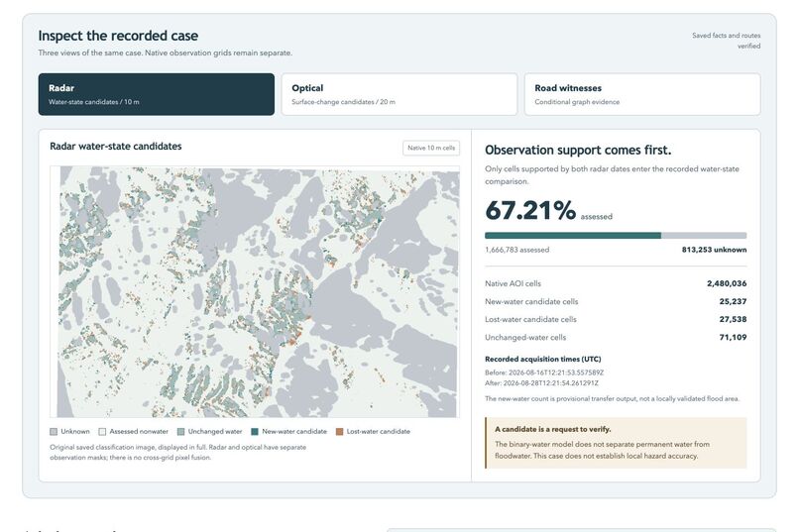This screenshot has width=799, height=532.
Task: Click the radar water-state classification map
Action: [255, 291]
